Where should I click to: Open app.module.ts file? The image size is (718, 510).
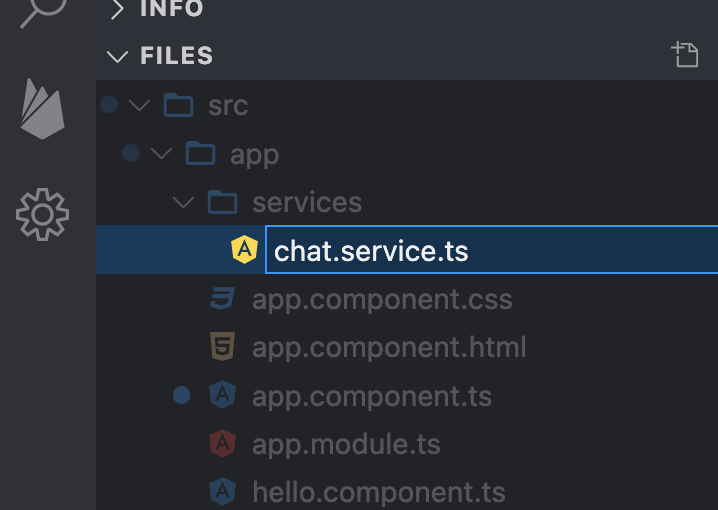[x=346, y=444]
